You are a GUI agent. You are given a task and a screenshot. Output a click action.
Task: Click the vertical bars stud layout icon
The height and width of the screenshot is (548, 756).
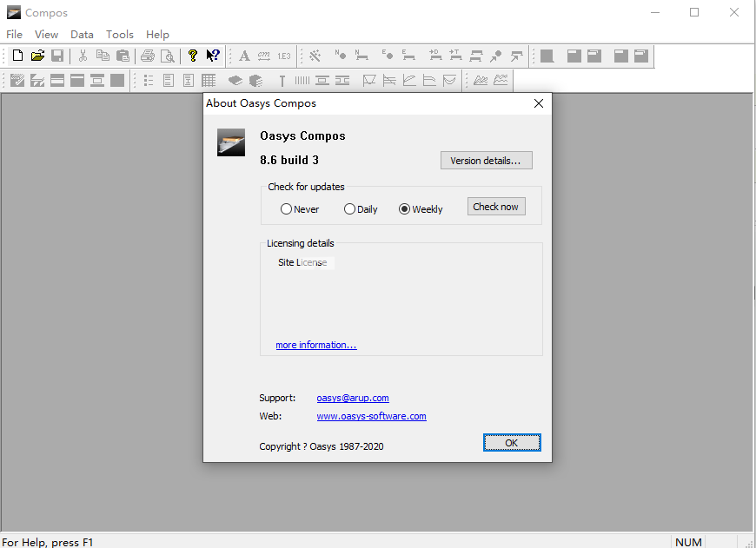point(302,81)
